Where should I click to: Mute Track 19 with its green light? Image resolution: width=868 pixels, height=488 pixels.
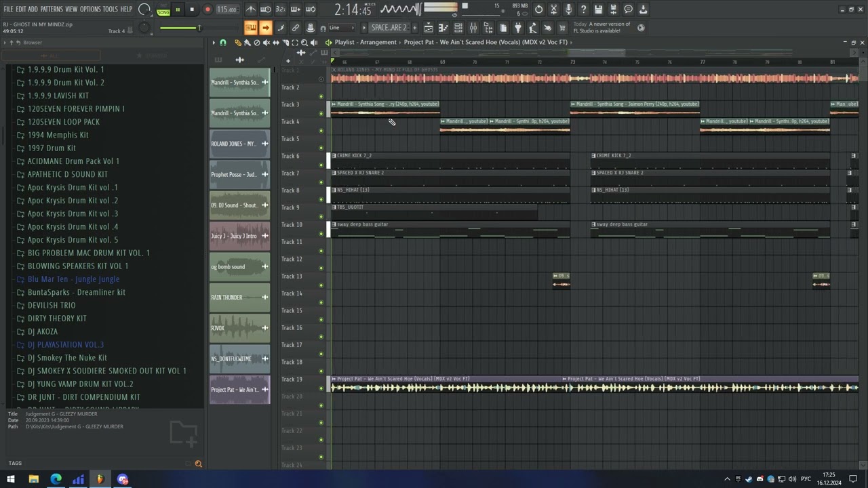click(x=321, y=388)
